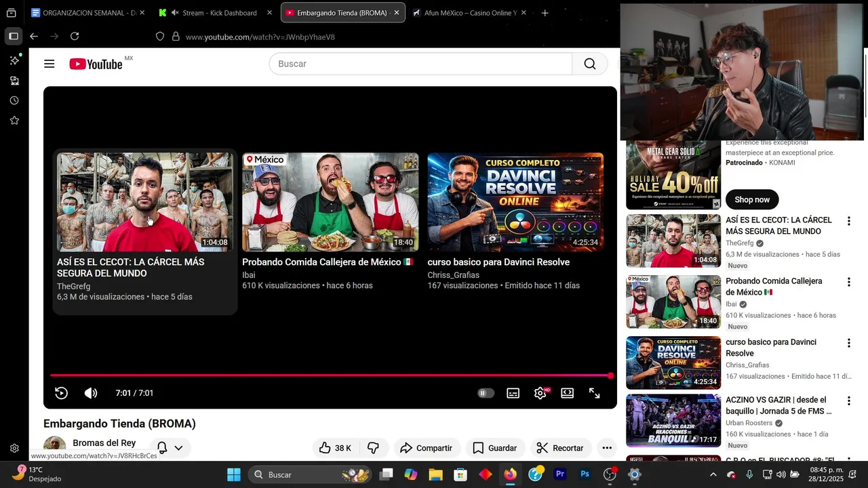Open Adobe Premiere Pro from taskbar
The image size is (868, 488).
pyautogui.click(x=560, y=474)
